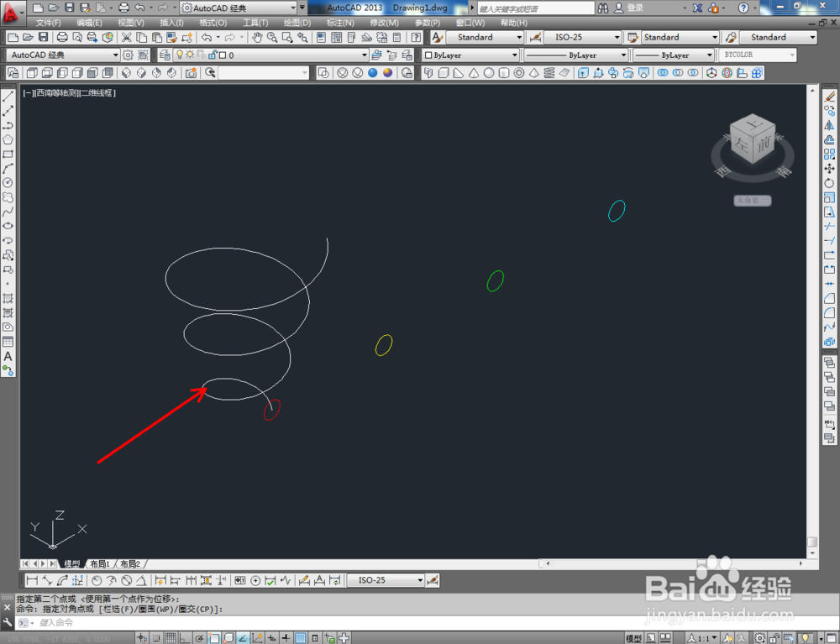
Task: Click the Plot printer icon in standard toolbar
Action: [x=62, y=37]
